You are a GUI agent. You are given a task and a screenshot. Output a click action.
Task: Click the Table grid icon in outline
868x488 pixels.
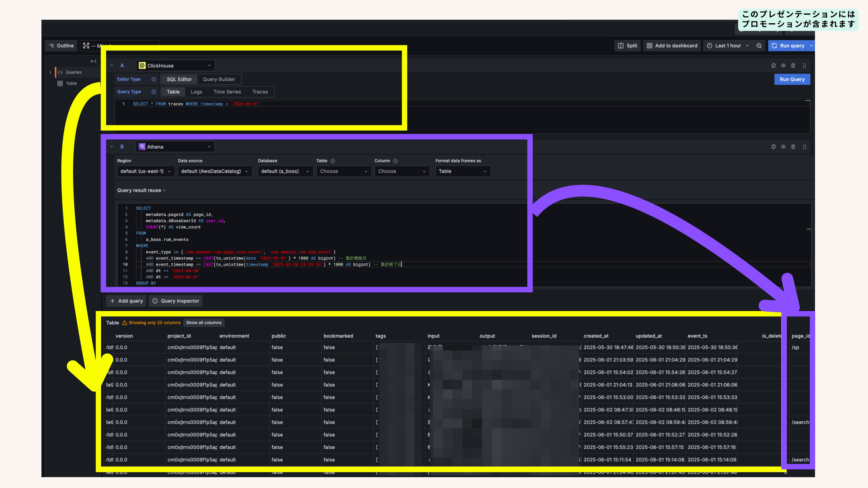tap(60, 84)
